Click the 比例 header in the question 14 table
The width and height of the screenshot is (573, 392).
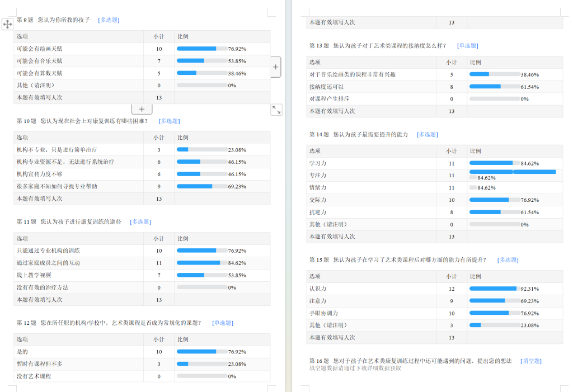coord(475,151)
